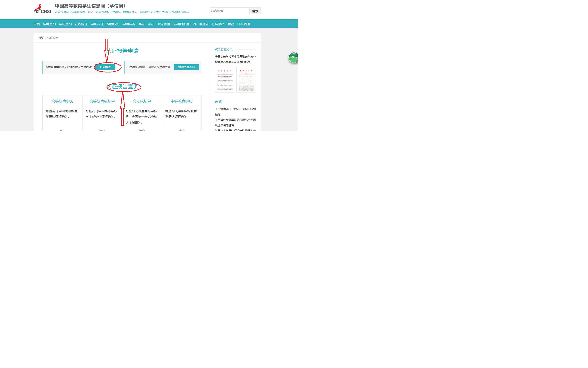Open 高考成绩单 query heading
Image resolution: width=588 pixels, height=368 pixels.
142,101
